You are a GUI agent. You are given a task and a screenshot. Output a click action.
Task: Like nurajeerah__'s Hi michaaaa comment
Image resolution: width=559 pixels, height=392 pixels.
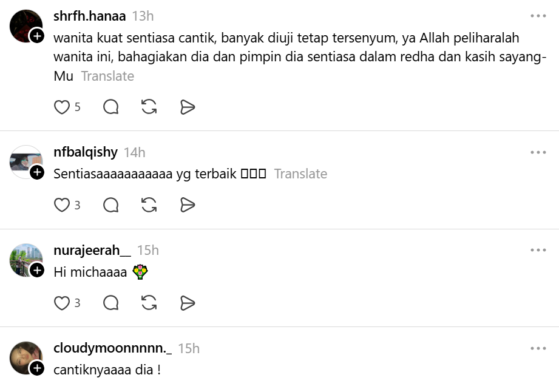[x=62, y=303]
